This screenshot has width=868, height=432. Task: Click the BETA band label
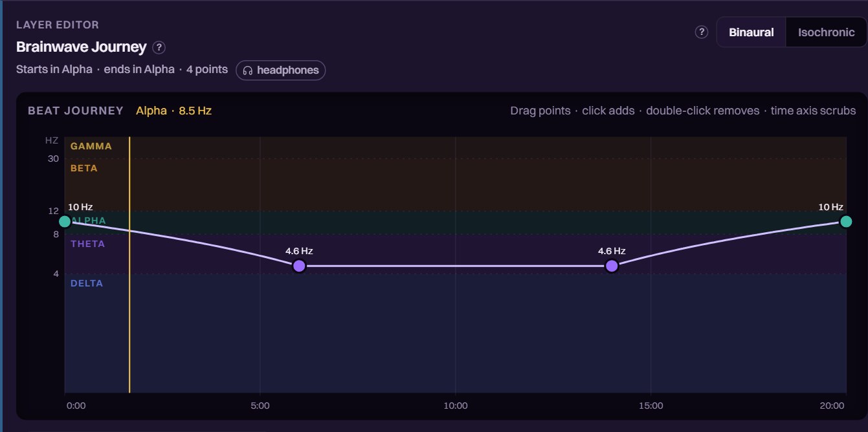coord(84,168)
